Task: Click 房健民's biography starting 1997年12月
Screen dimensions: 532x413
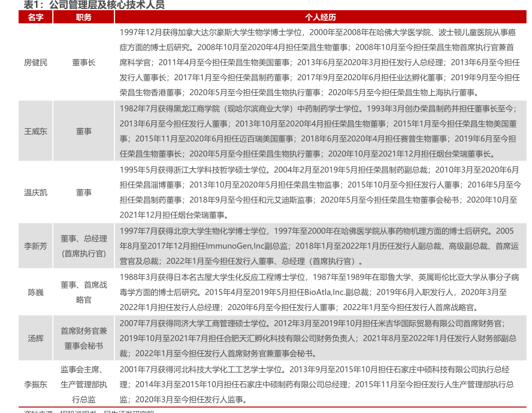Action: tap(319, 62)
